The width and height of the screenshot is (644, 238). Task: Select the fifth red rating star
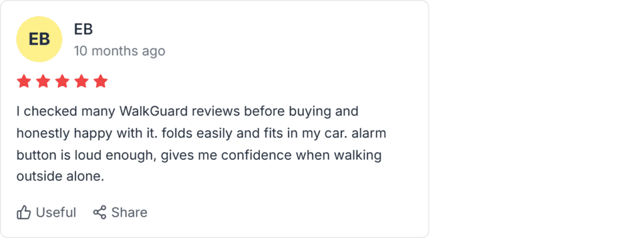pyautogui.click(x=101, y=81)
